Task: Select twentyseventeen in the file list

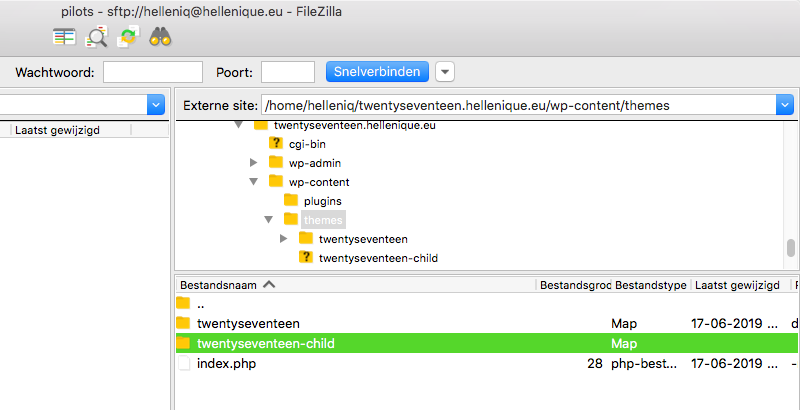Action: (x=487, y=323)
